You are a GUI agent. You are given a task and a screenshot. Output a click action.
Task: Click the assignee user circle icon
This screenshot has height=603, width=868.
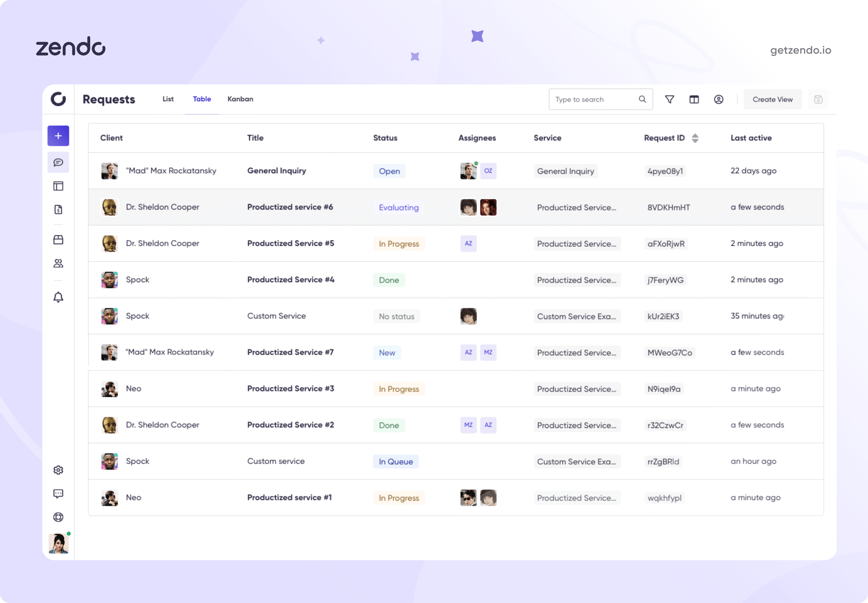(719, 99)
